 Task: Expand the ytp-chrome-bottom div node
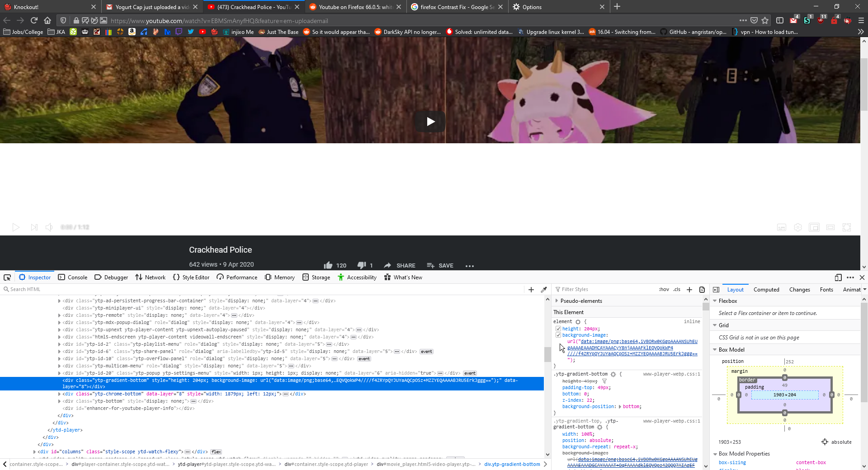(59, 394)
